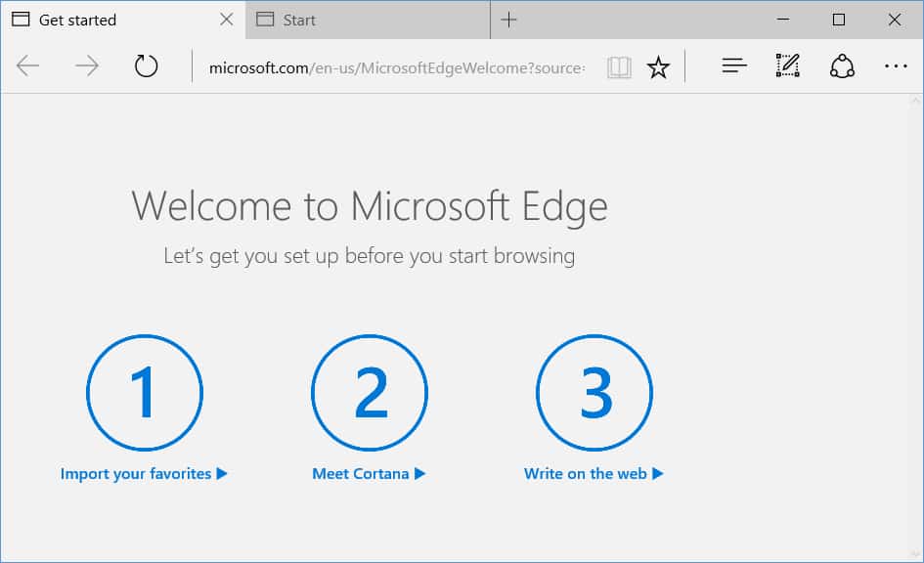Screen dimensions: 924x563
Task: Switch to the Start tab
Action: pyautogui.click(x=368, y=20)
